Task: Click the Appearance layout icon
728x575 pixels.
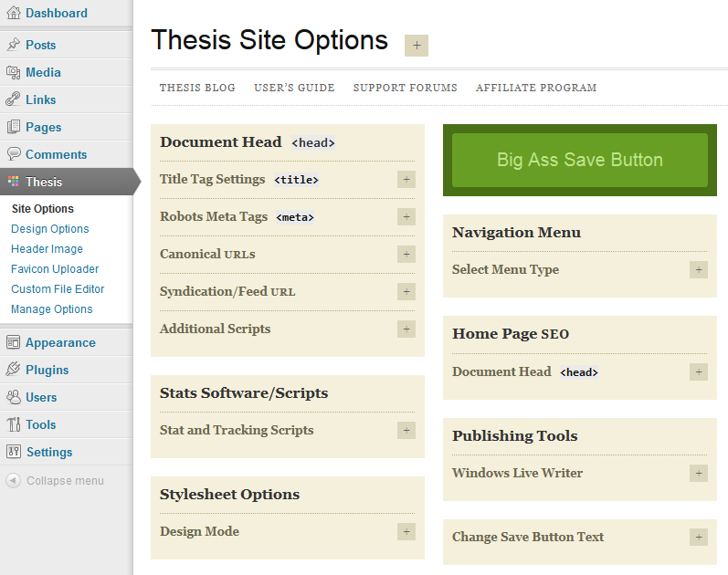Action: tap(14, 342)
